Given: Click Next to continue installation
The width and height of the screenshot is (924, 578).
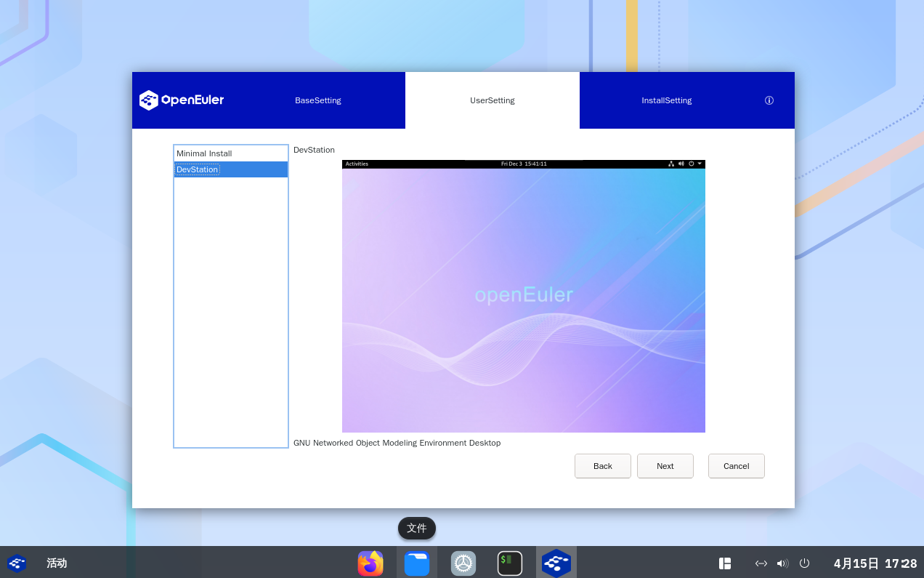Looking at the screenshot, I should point(665,466).
